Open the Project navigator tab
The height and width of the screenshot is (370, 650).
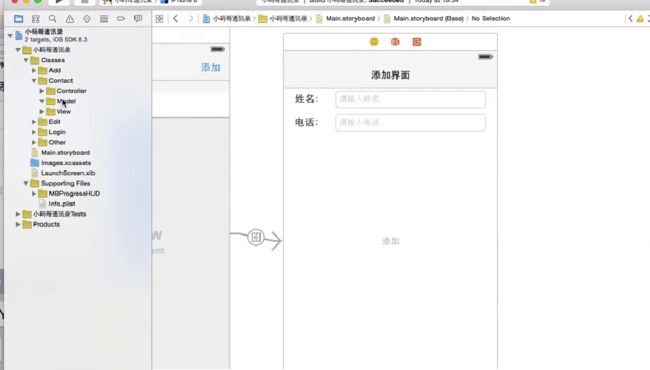pyautogui.click(x=18, y=19)
